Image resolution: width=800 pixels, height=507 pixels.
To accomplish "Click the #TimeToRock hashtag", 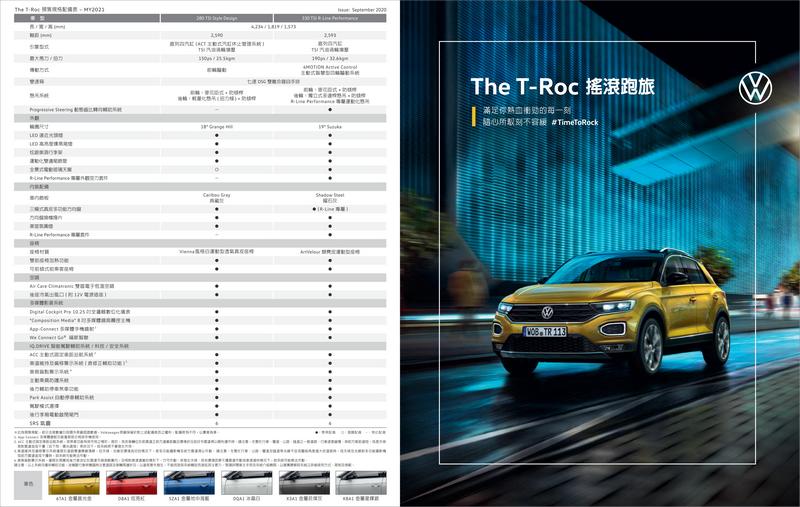I will coord(574,122).
